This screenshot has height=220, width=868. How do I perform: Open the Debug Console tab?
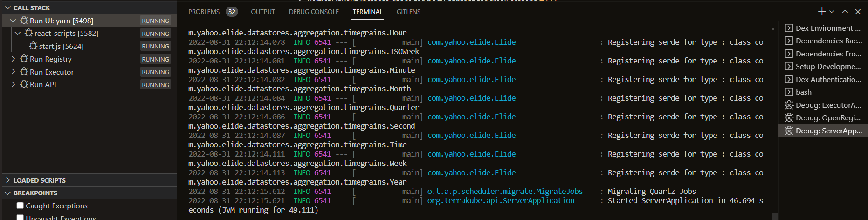coord(314,12)
